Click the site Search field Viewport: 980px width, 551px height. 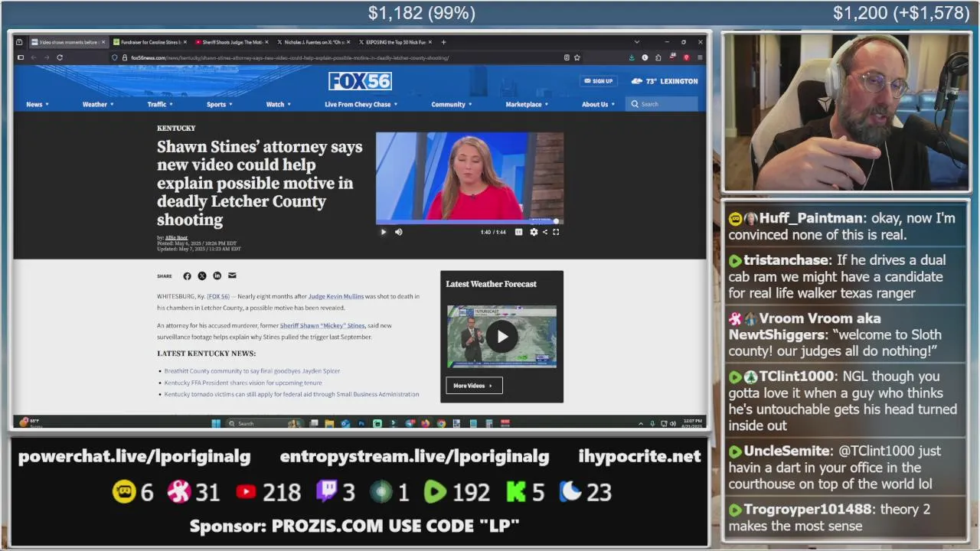pos(663,104)
